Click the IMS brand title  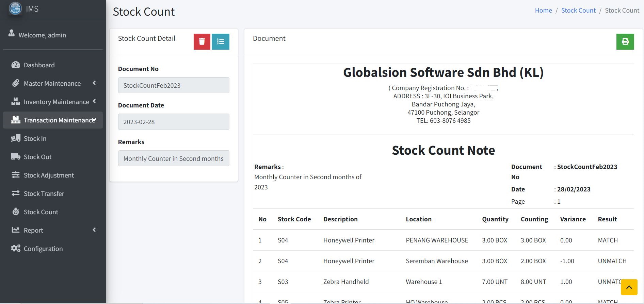(x=32, y=9)
